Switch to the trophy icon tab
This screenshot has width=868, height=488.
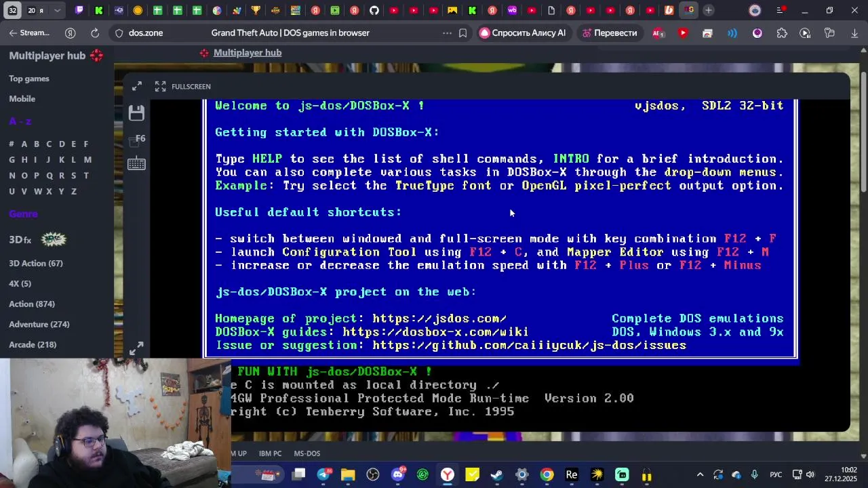(x=256, y=10)
